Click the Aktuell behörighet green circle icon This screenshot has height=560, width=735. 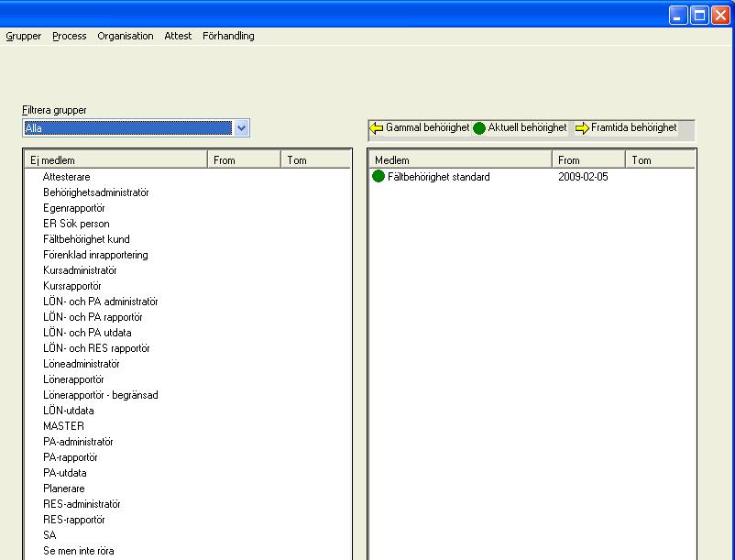pyautogui.click(x=479, y=128)
